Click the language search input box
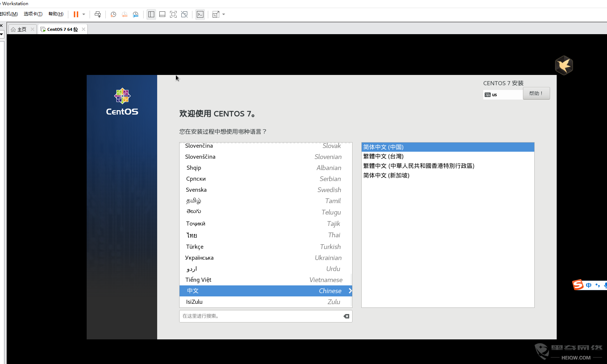The width and height of the screenshot is (607, 364). (261, 316)
